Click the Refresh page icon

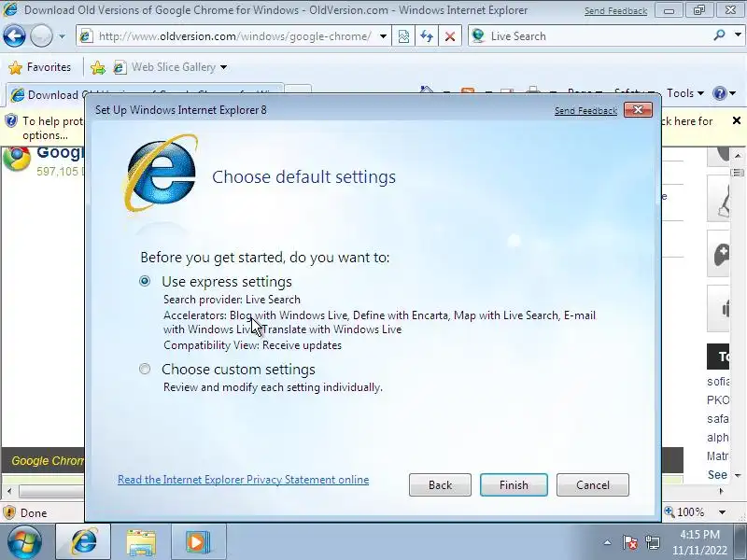427,36
